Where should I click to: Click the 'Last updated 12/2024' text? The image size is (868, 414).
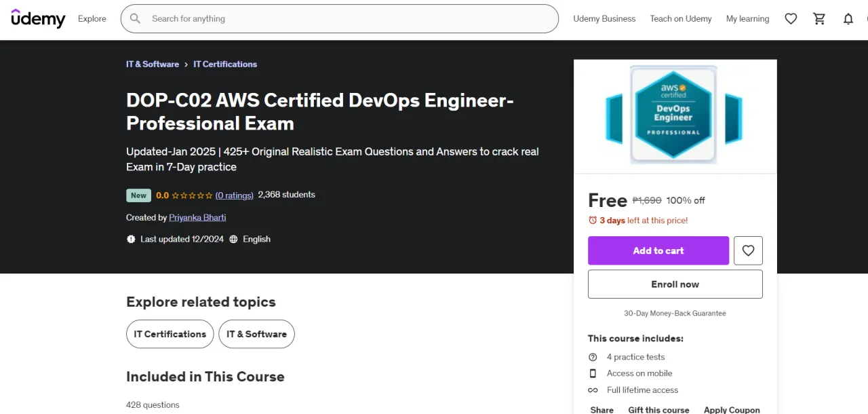(x=182, y=239)
